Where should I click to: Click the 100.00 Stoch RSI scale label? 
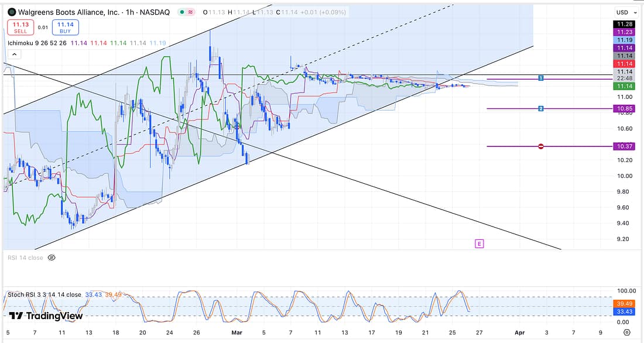626,291
